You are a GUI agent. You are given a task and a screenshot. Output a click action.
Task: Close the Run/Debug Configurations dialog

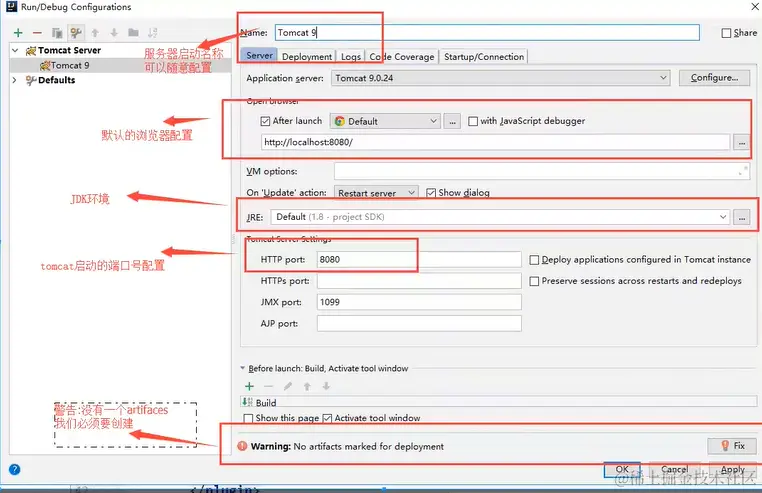[x=756, y=6]
